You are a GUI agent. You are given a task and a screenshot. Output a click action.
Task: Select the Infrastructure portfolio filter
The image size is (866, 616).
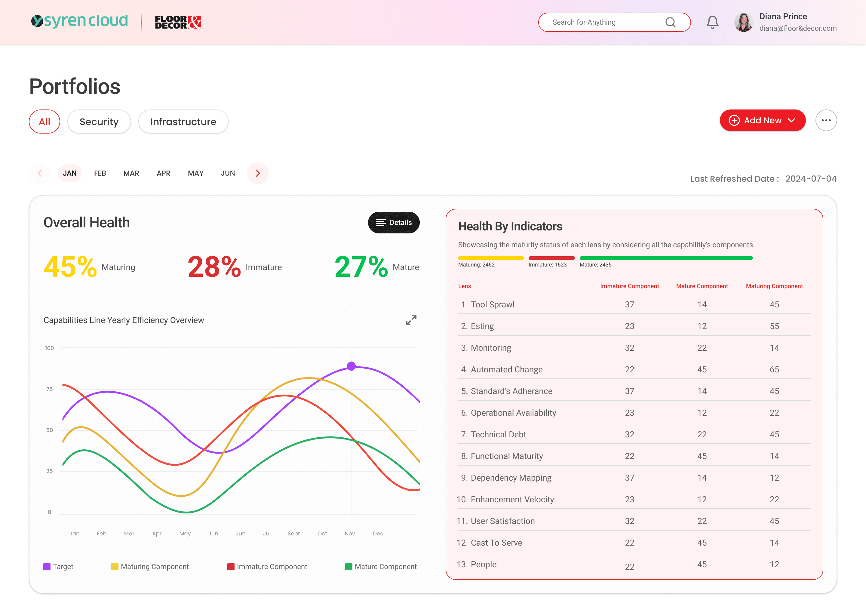183,122
